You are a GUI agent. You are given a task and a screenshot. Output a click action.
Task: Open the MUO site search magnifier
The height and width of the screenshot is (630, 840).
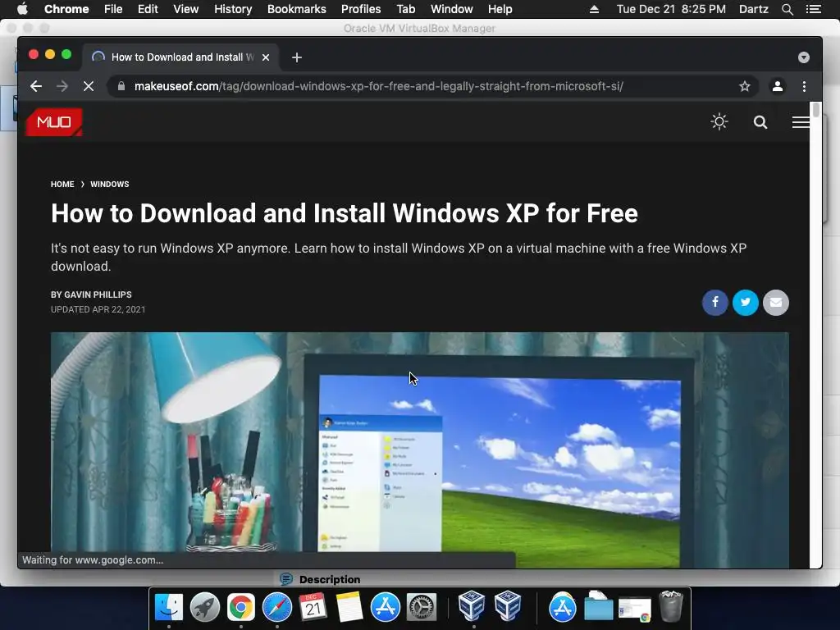tap(760, 122)
